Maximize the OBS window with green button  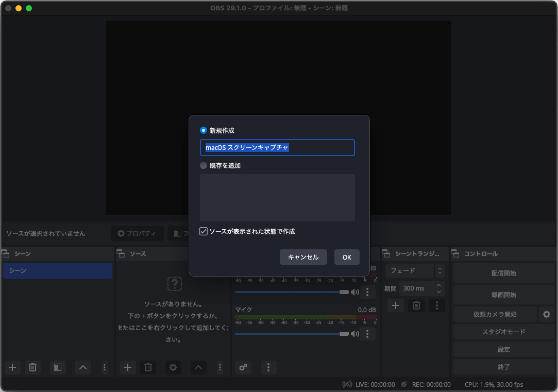click(x=29, y=8)
